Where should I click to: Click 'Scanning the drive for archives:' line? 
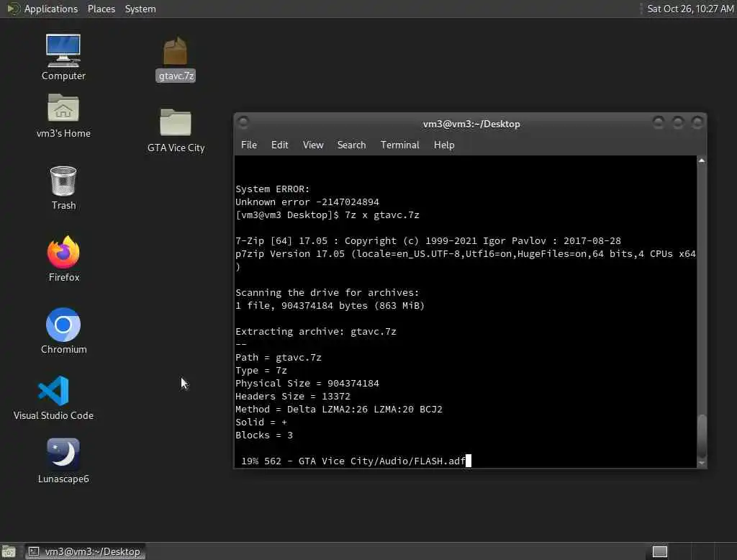tap(327, 292)
